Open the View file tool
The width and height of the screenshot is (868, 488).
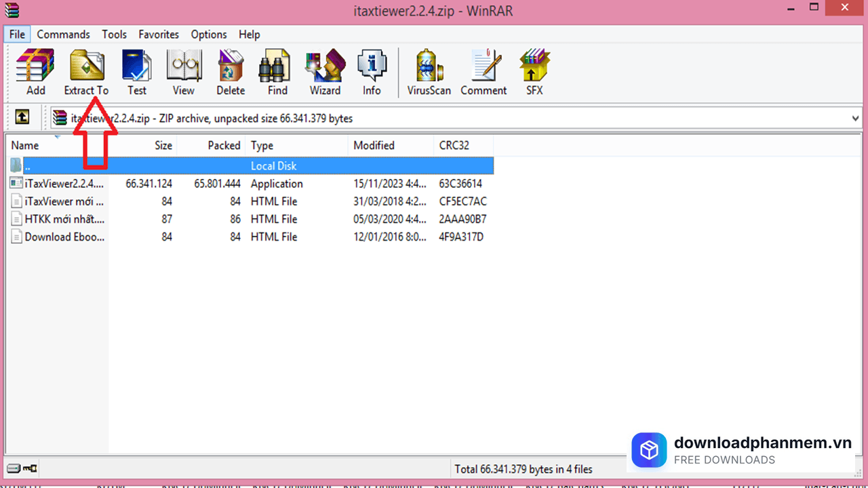[x=183, y=68]
